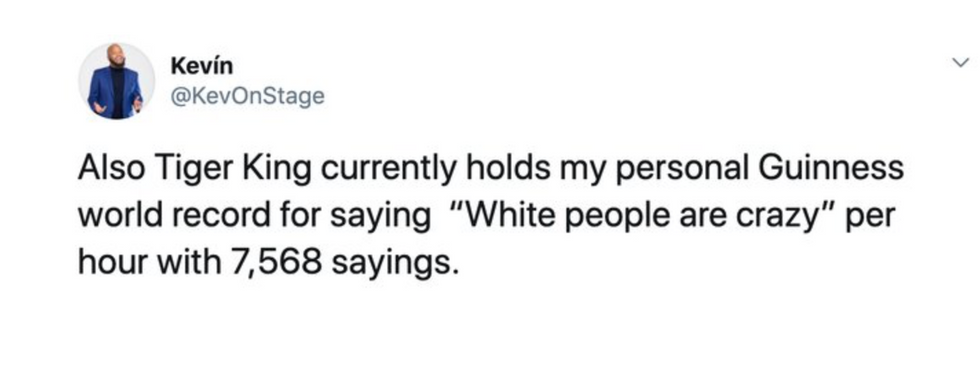This screenshot has width=980, height=376.
Task: Click the word "sayings." ending the tweet
Action: point(391,264)
